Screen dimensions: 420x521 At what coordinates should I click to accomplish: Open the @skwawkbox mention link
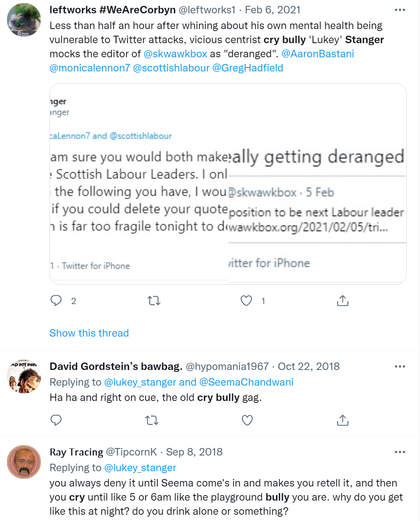click(x=175, y=54)
